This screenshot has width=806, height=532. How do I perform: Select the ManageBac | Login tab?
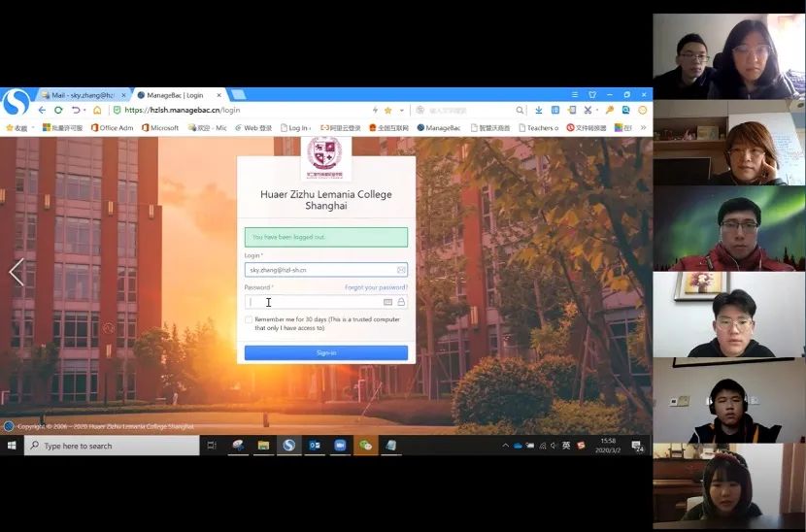click(x=175, y=95)
